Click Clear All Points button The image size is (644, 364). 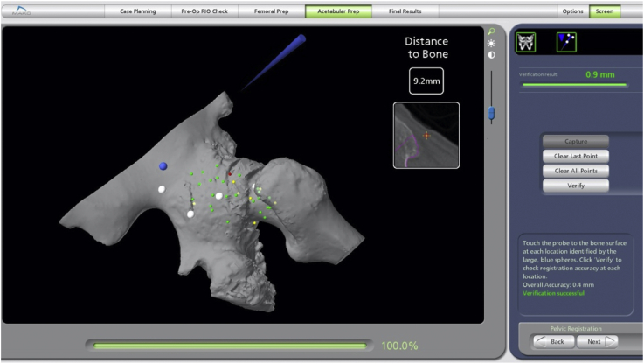click(x=575, y=171)
